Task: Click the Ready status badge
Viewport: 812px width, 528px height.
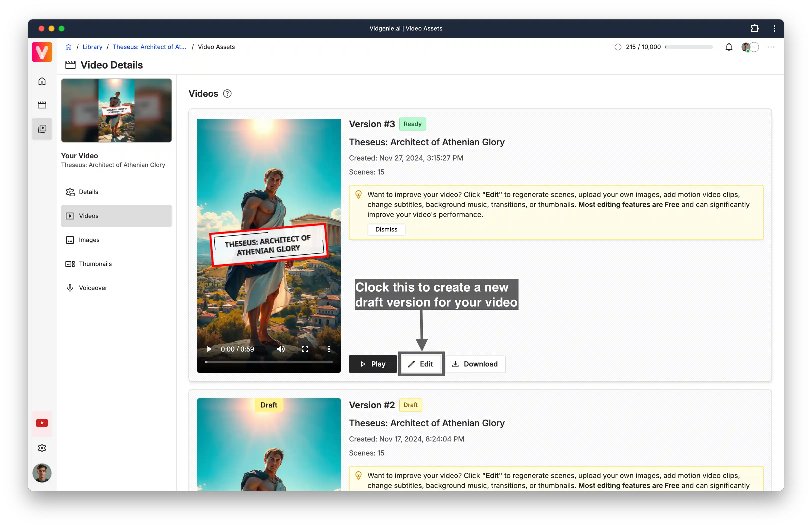Action: pyautogui.click(x=412, y=124)
